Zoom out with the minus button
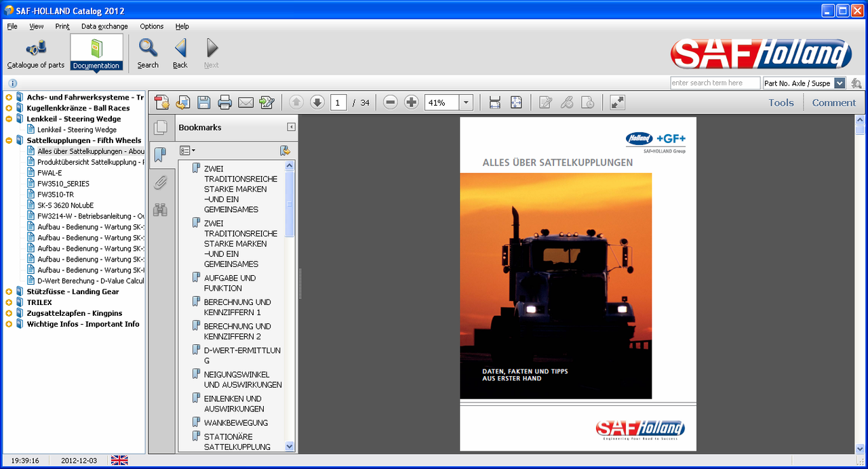The width and height of the screenshot is (868, 469). click(x=390, y=102)
